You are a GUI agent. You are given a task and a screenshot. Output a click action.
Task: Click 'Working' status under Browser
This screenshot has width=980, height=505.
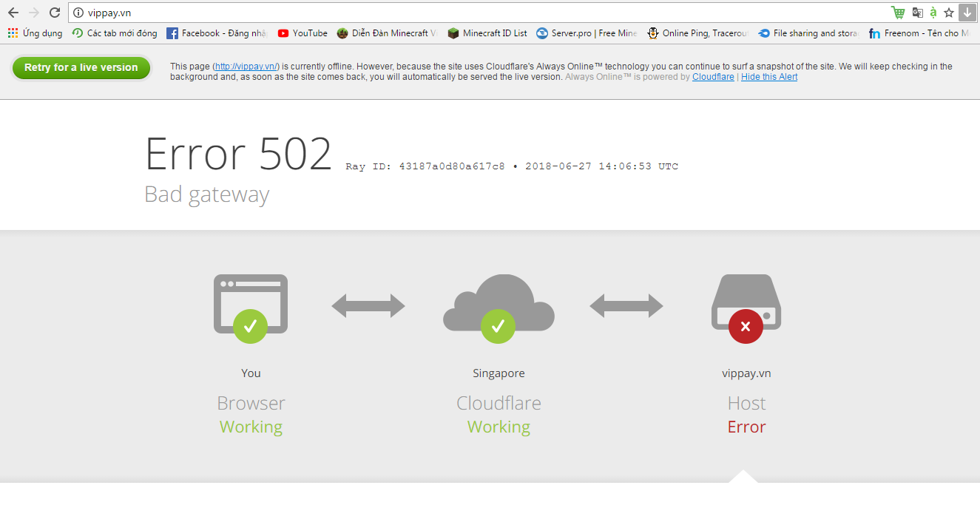click(x=251, y=427)
